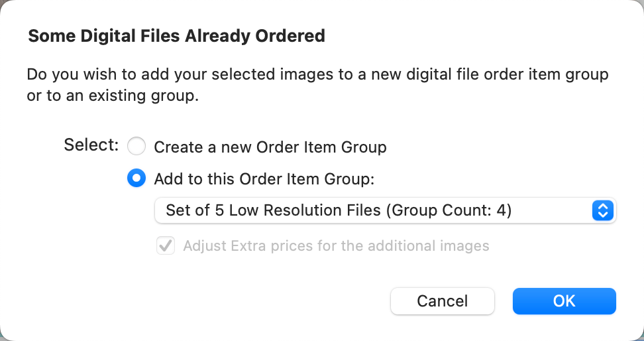This screenshot has width=644, height=341.
Task: Click the 'Set of 5 Low Resolution Files' text
Action: [274, 211]
